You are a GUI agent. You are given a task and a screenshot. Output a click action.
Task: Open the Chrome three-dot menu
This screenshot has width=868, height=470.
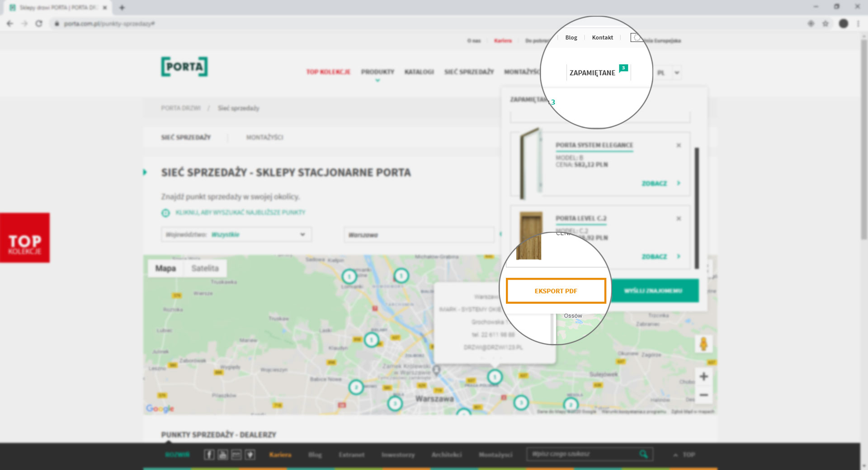pyautogui.click(x=858, y=23)
